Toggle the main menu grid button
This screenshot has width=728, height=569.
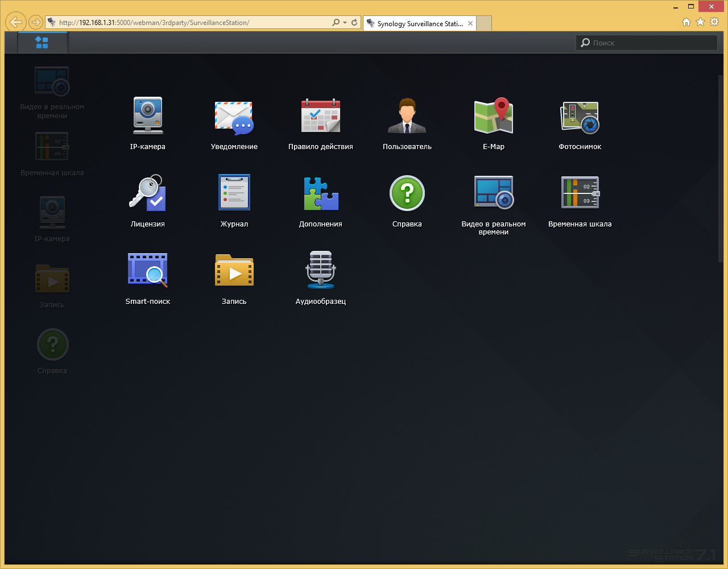pos(42,43)
